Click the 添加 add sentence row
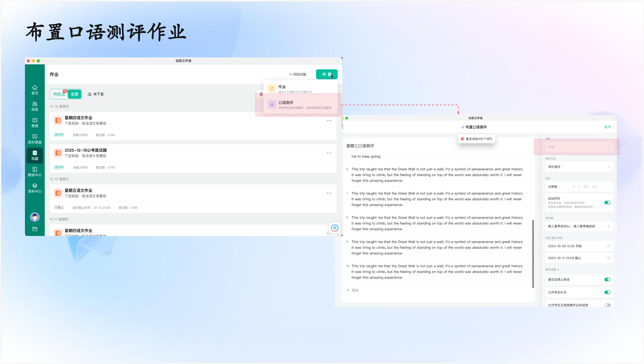644x364 pixels. tap(352, 290)
